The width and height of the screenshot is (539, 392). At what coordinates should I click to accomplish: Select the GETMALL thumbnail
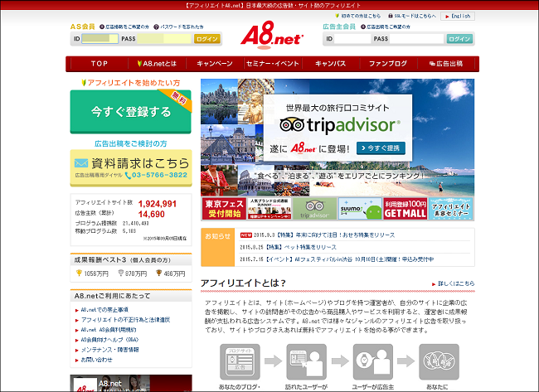tap(405, 209)
